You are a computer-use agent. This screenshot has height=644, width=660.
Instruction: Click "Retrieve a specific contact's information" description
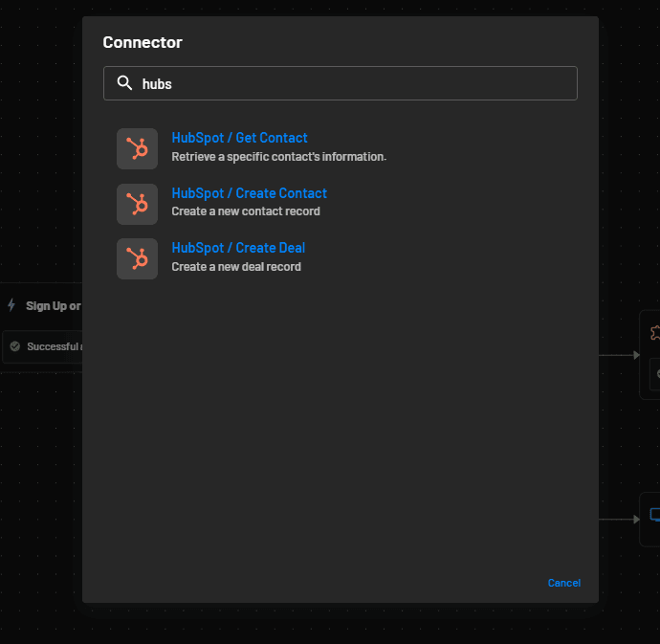coord(278,156)
